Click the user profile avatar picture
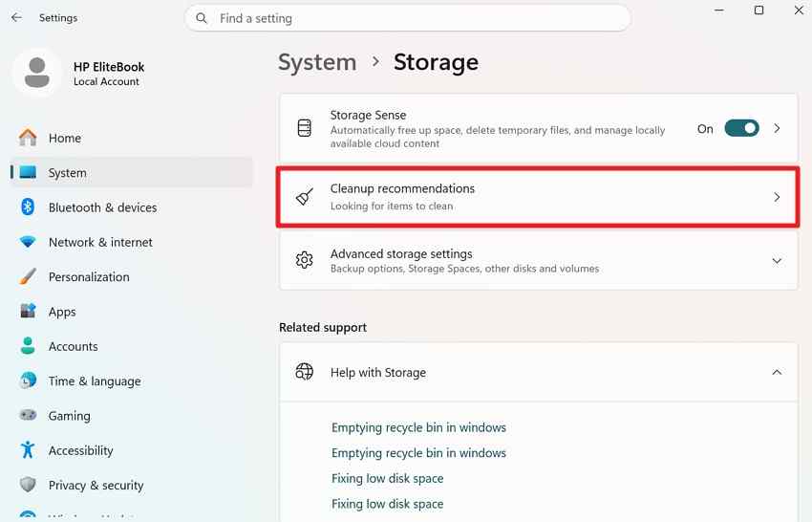The image size is (812, 522). pos(36,73)
